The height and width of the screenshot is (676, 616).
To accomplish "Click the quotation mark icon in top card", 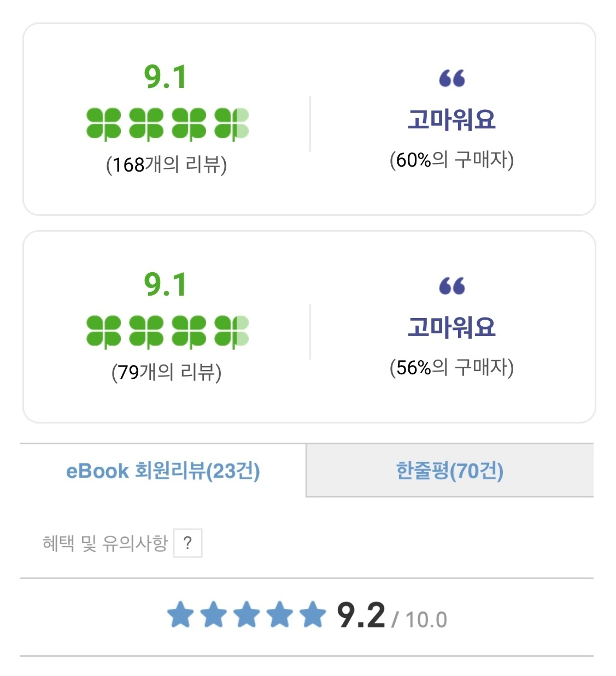I will pos(452,78).
